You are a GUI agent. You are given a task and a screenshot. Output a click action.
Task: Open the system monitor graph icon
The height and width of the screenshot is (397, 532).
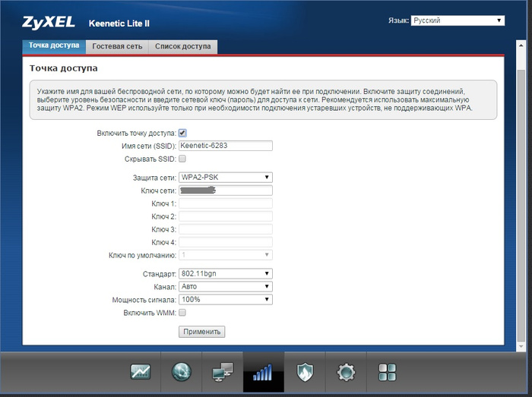pos(141,372)
